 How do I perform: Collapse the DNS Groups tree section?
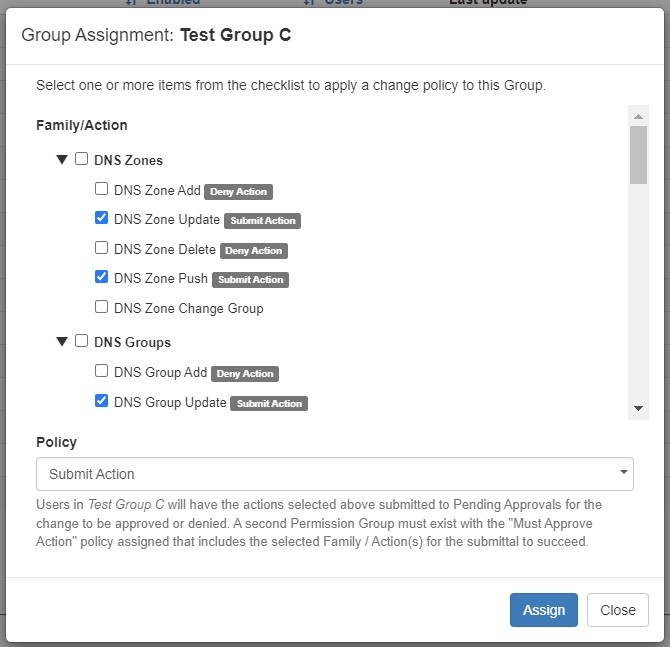(x=62, y=342)
